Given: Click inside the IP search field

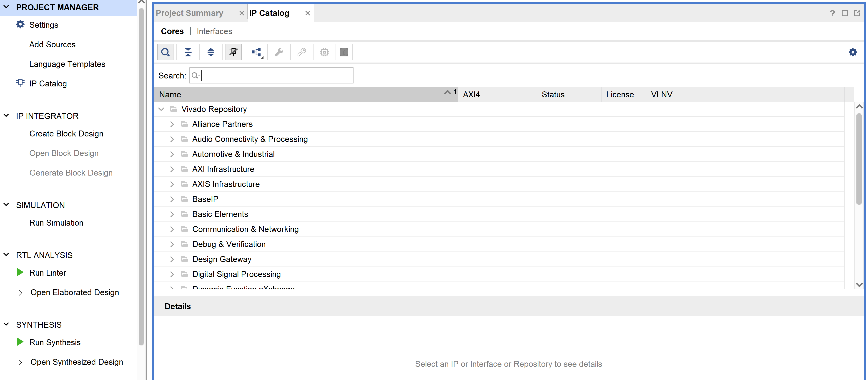Looking at the screenshot, I should [x=276, y=75].
